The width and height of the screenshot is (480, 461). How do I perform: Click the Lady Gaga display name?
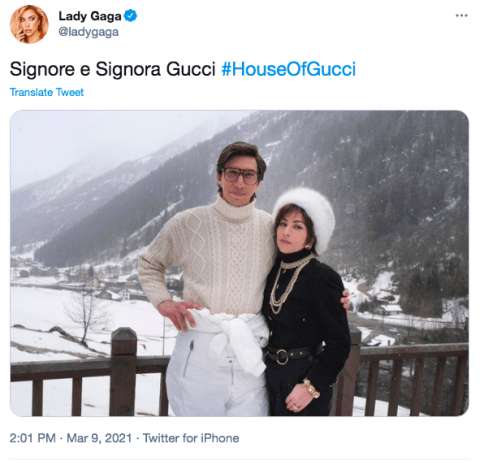pos(90,16)
